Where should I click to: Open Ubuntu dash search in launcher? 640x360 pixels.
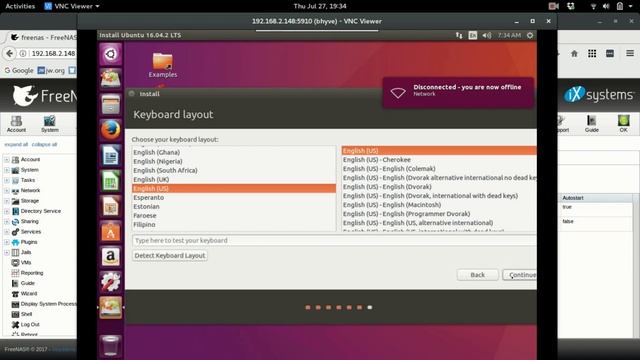[111, 54]
